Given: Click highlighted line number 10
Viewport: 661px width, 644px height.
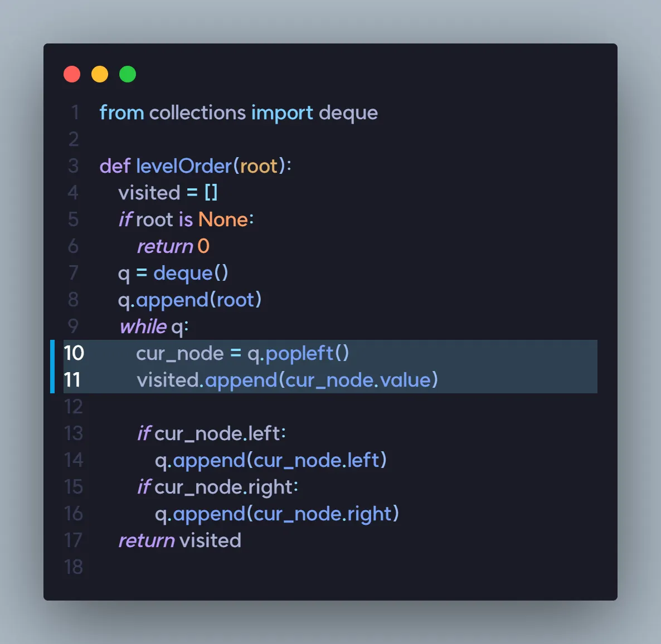Looking at the screenshot, I should point(74,353).
